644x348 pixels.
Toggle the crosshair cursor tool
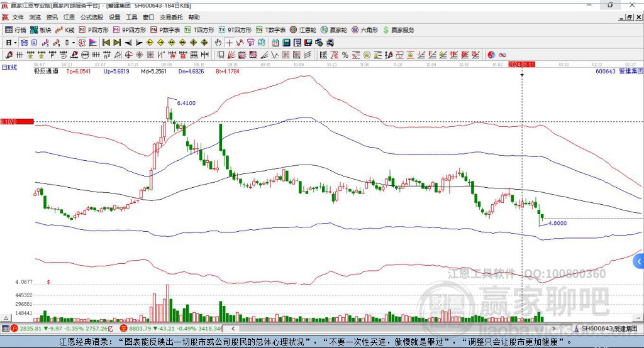(x=229, y=43)
